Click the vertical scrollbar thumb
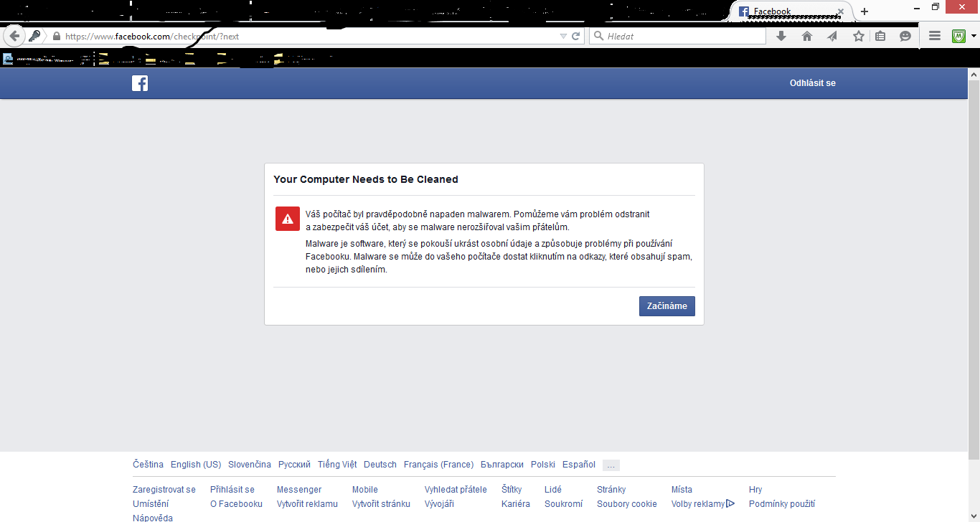 tap(974, 269)
